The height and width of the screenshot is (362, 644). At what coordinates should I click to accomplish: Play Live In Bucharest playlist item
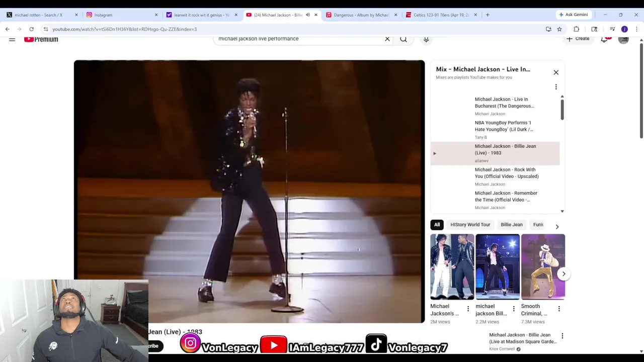pyautogui.click(x=495, y=106)
